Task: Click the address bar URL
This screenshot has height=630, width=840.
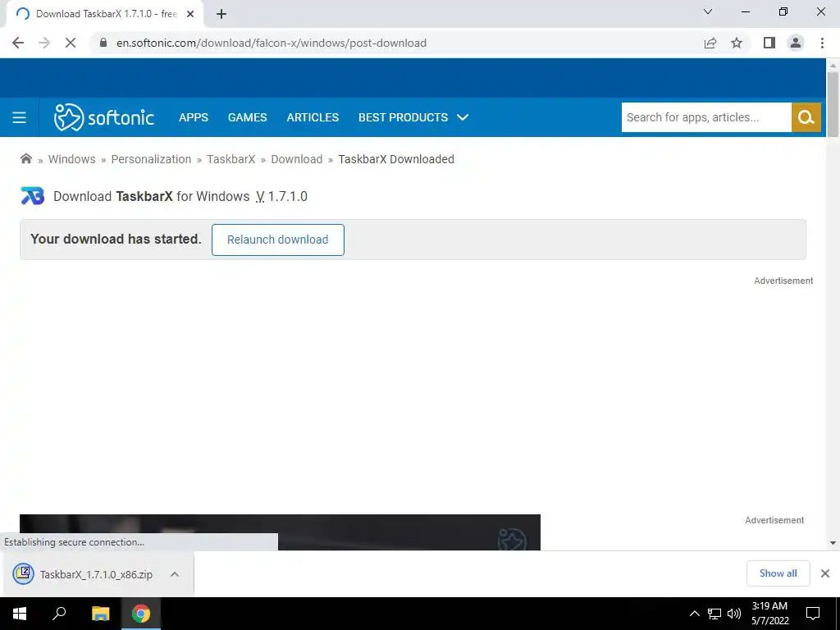Action: click(x=272, y=43)
